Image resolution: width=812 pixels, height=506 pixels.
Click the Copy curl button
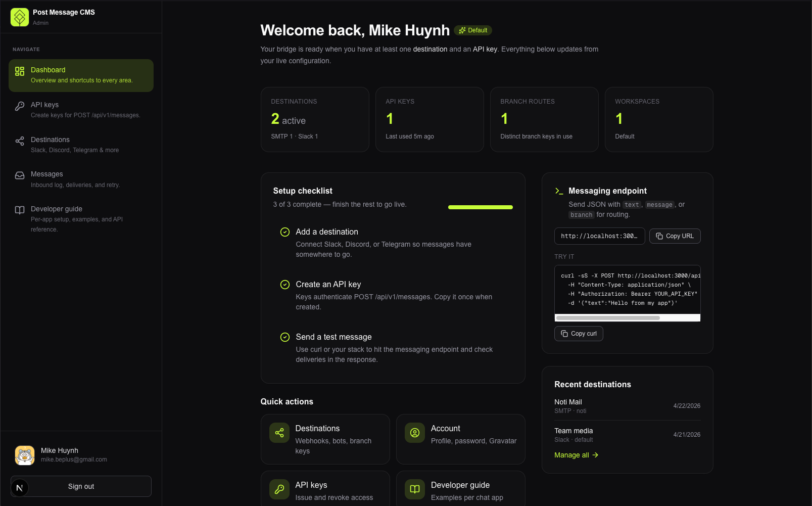click(x=579, y=334)
